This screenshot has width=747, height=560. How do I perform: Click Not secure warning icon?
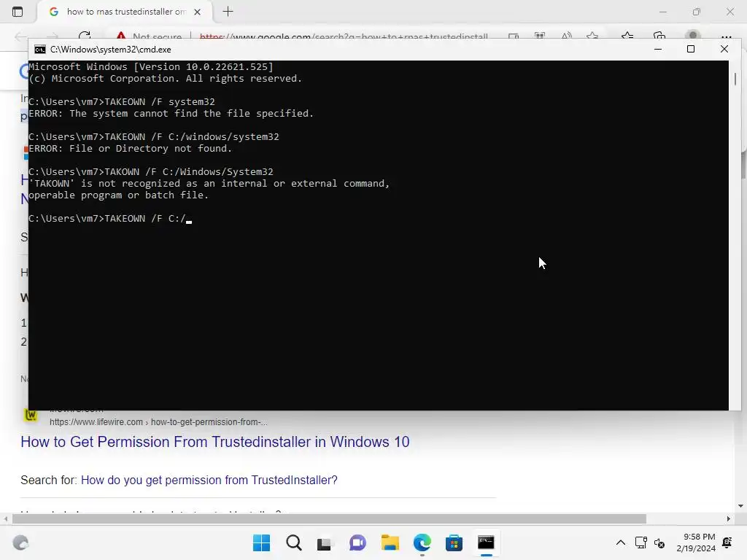[x=121, y=36]
